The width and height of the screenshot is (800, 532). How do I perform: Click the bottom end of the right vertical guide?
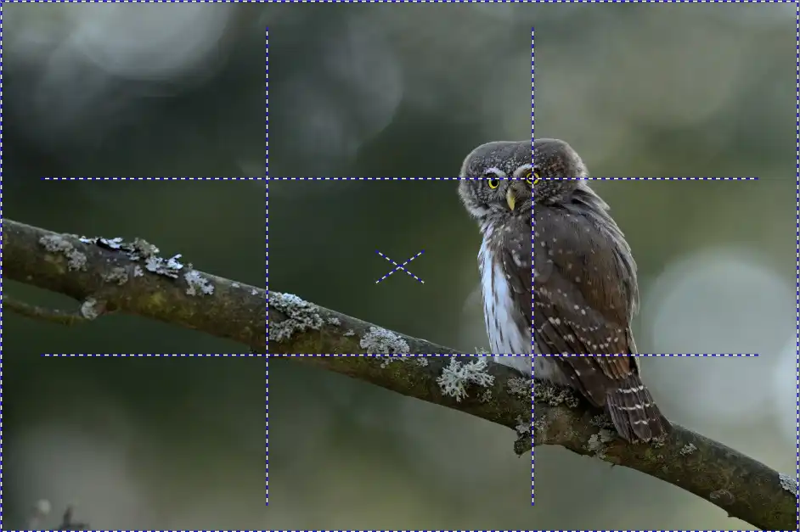point(532,502)
